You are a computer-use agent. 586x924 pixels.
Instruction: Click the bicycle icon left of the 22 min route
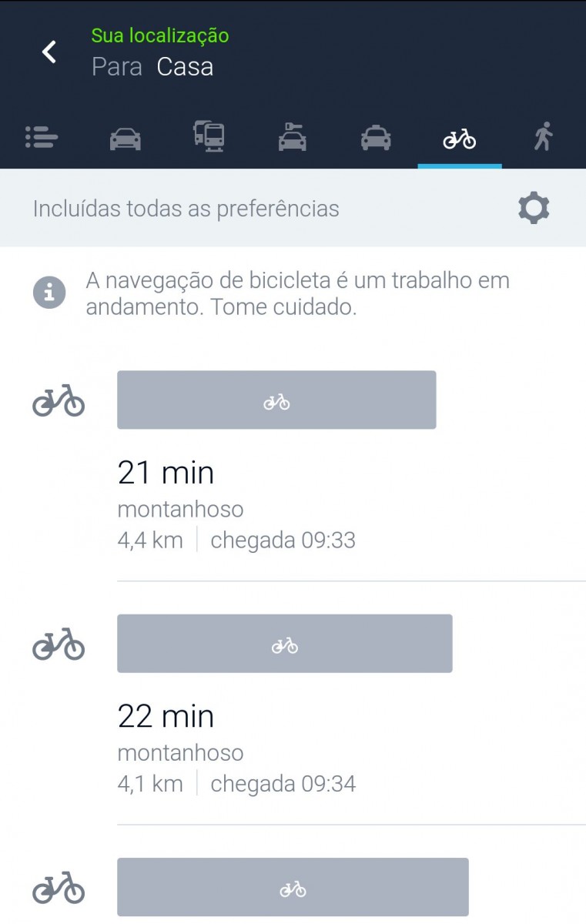pos(59,644)
